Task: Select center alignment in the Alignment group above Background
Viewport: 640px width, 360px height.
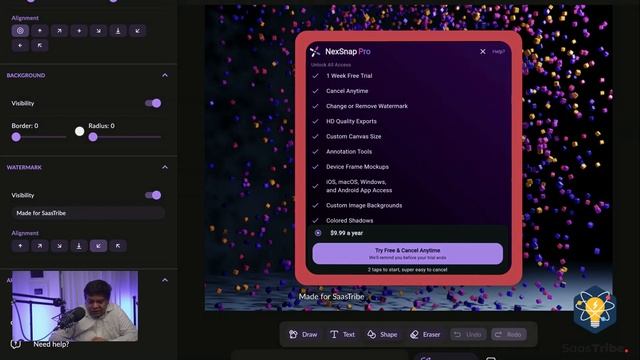Action: click(20, 31)
